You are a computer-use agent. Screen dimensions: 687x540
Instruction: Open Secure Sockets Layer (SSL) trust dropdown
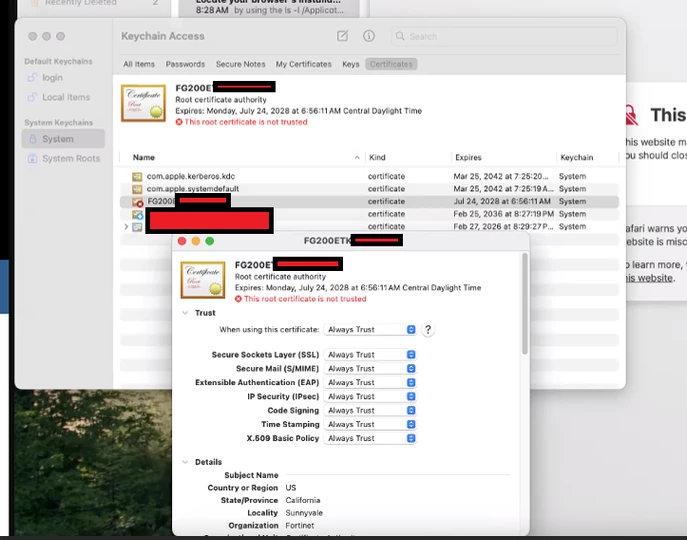coord(370,355)
